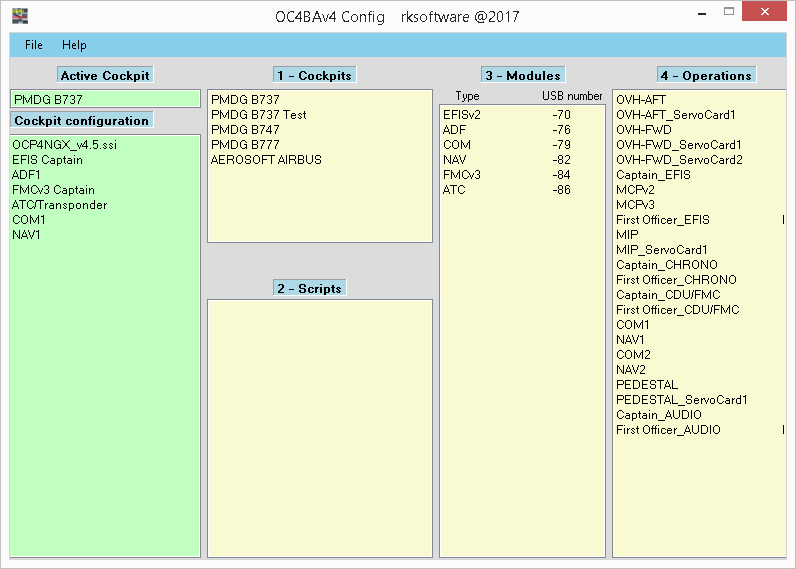Click the 1 - Cockpits header

pyautogui.click(x=315, y=75)
